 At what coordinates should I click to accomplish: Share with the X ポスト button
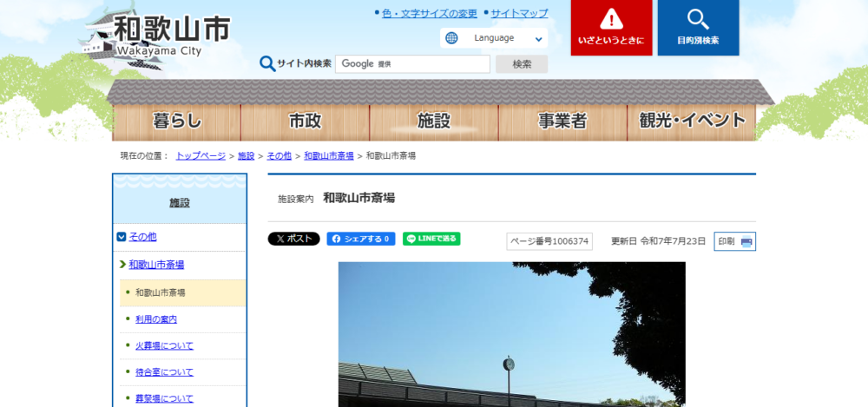pos(294,239)
